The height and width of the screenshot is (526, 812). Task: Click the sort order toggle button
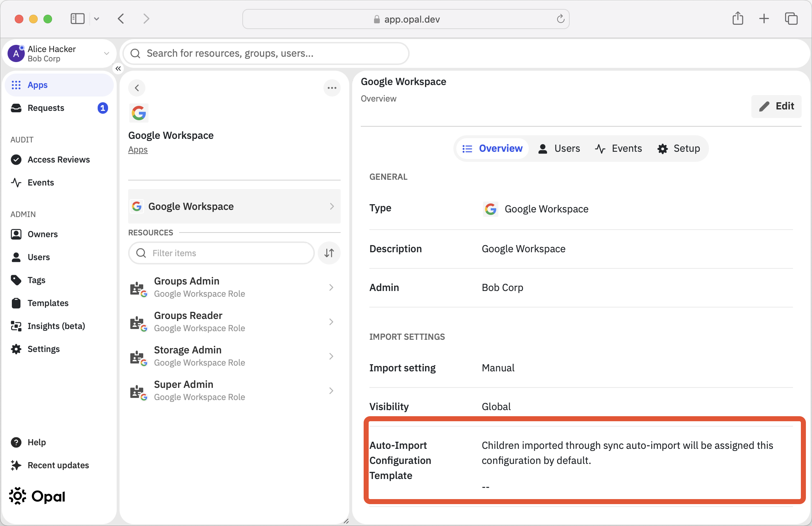tap(329, 253)
